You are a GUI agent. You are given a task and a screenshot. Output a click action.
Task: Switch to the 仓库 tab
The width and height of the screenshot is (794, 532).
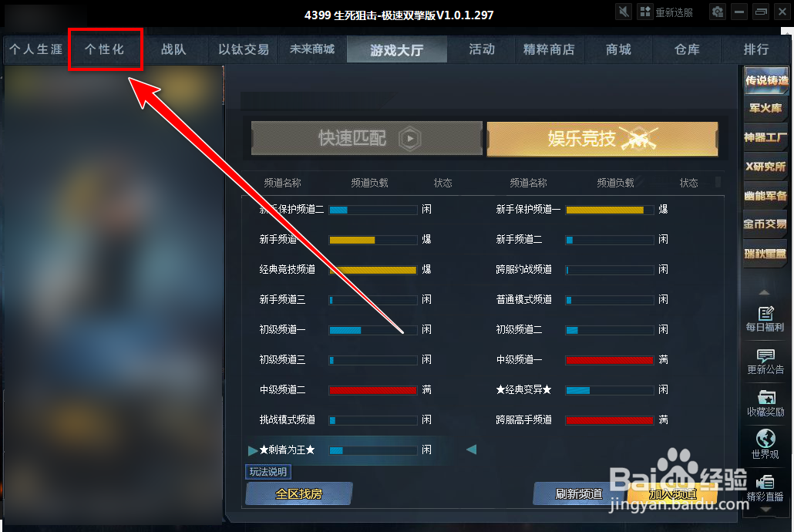click(687, 49)
